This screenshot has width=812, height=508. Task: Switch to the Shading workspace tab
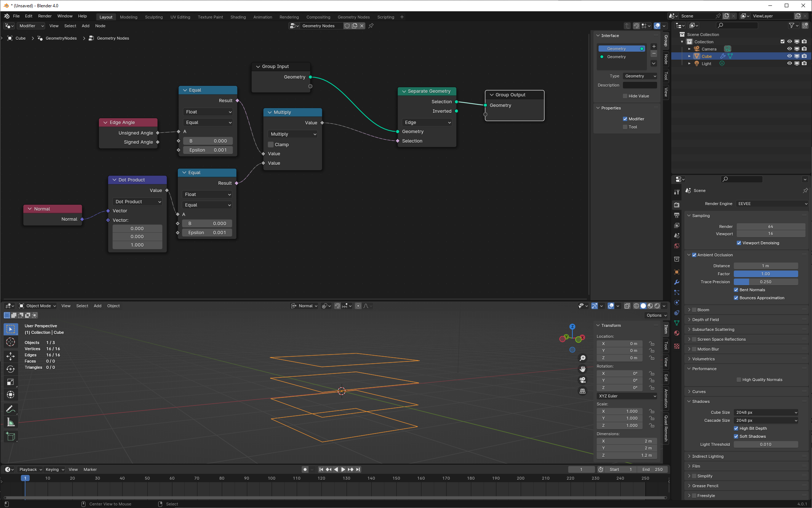pos(238,17)
